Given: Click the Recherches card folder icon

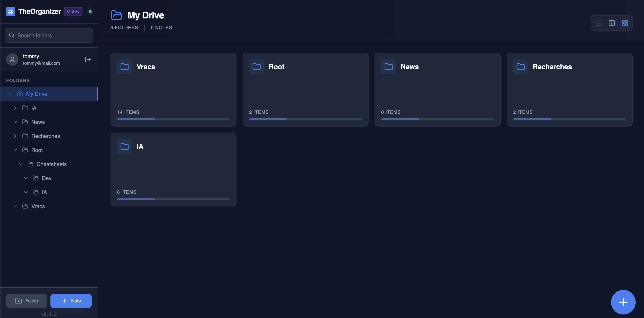Looking at the screenshot, I should click(521, 67).
